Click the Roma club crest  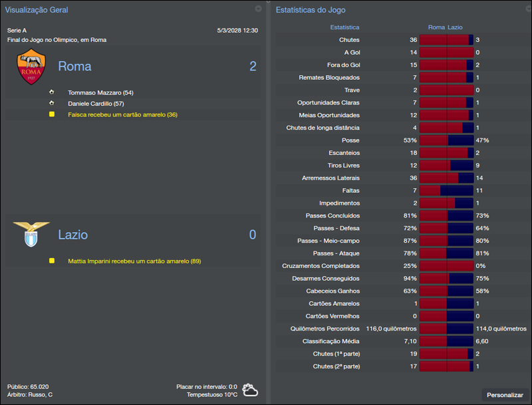click(30, 66)
